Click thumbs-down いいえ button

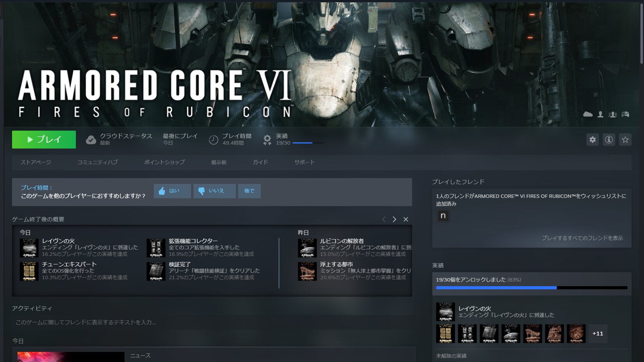click(214, 191)
